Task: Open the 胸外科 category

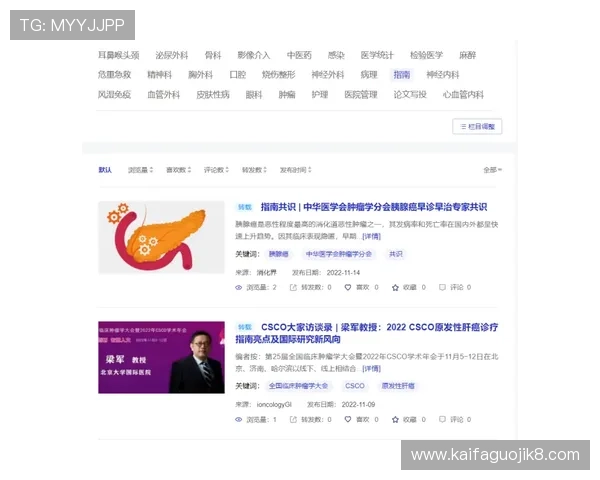Action: [x=201, y=75]
